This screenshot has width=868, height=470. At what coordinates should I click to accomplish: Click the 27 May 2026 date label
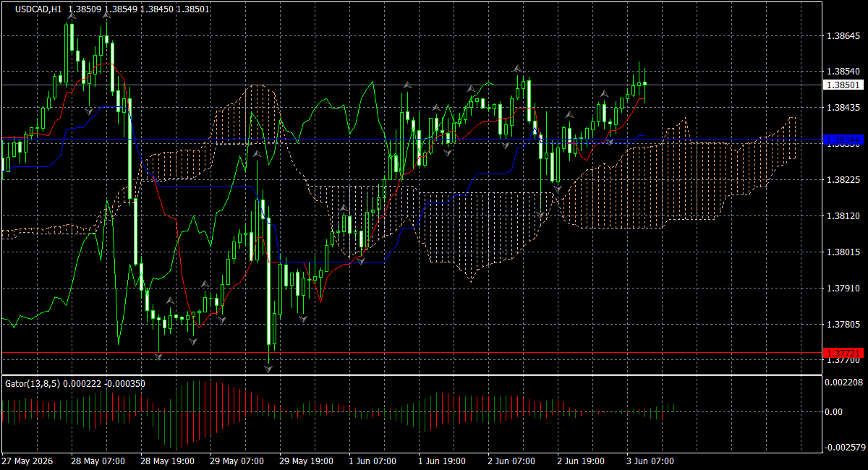pos(27,461)
